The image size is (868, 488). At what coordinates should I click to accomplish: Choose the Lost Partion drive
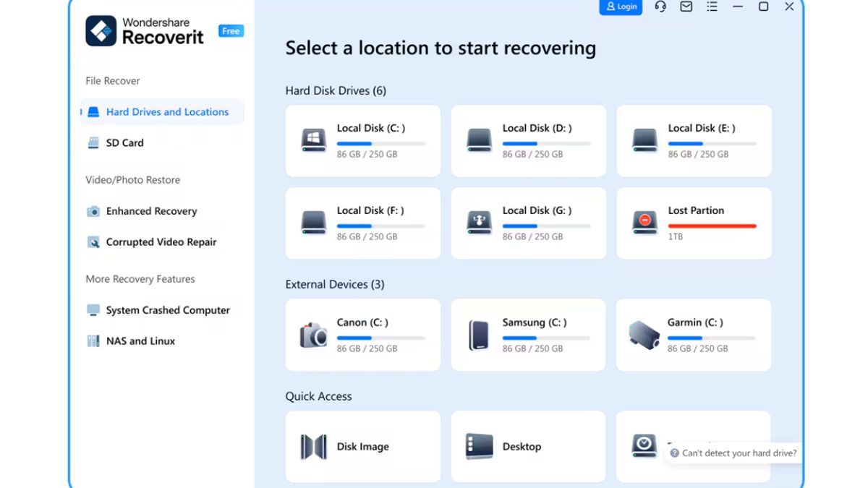[693, 223]
